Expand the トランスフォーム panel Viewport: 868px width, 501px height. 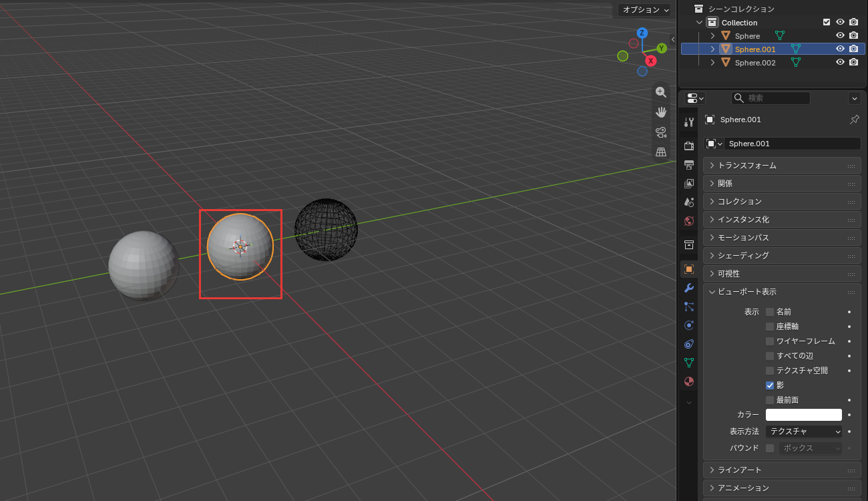coord(782,165)
